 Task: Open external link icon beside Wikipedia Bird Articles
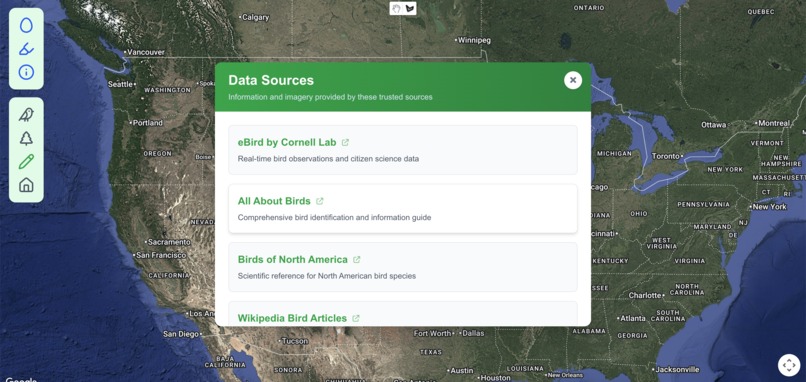[x=356, y=318]
